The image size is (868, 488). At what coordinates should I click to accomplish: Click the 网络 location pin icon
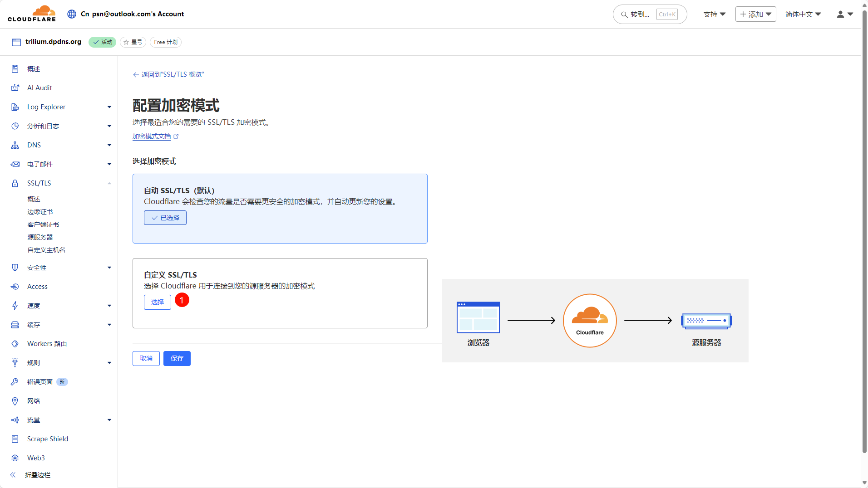coord(15,401)
